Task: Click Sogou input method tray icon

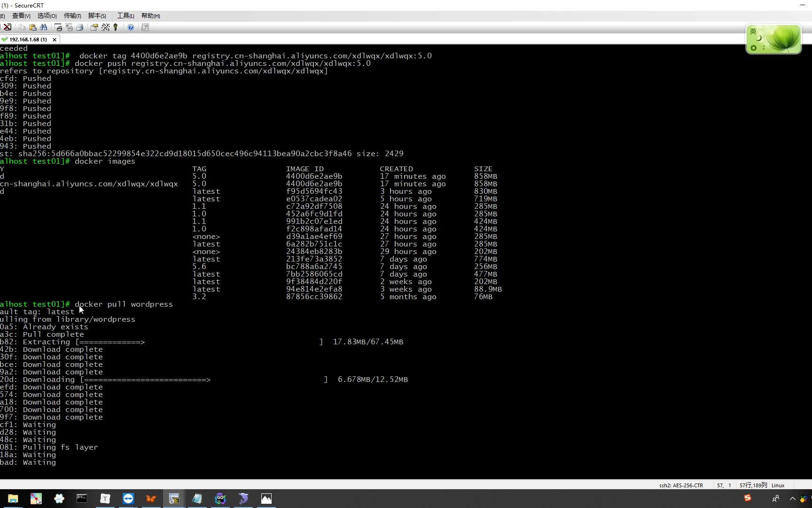Action: point(748,498)
